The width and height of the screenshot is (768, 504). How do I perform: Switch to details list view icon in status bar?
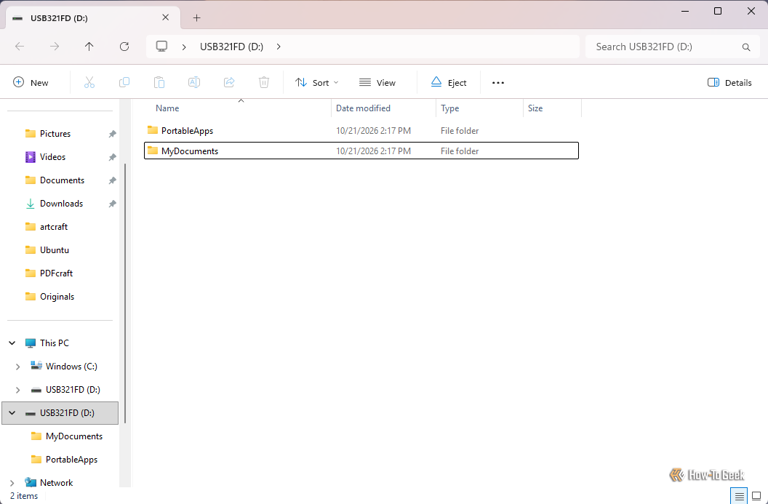click(739, 496)
